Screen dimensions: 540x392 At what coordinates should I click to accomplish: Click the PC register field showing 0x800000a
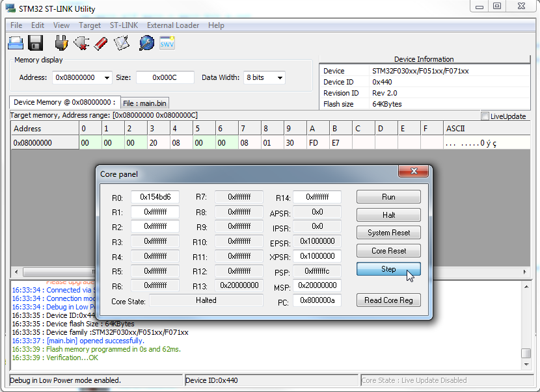[x=317, y=300]
